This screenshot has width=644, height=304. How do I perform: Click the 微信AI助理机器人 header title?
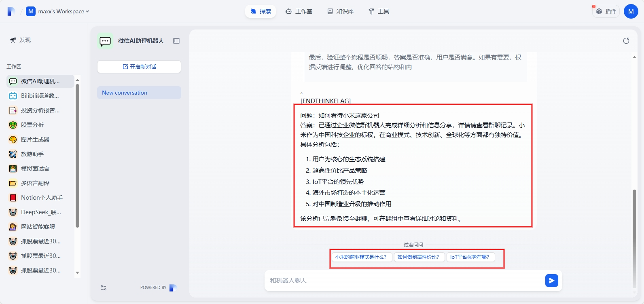coord(141,41)
